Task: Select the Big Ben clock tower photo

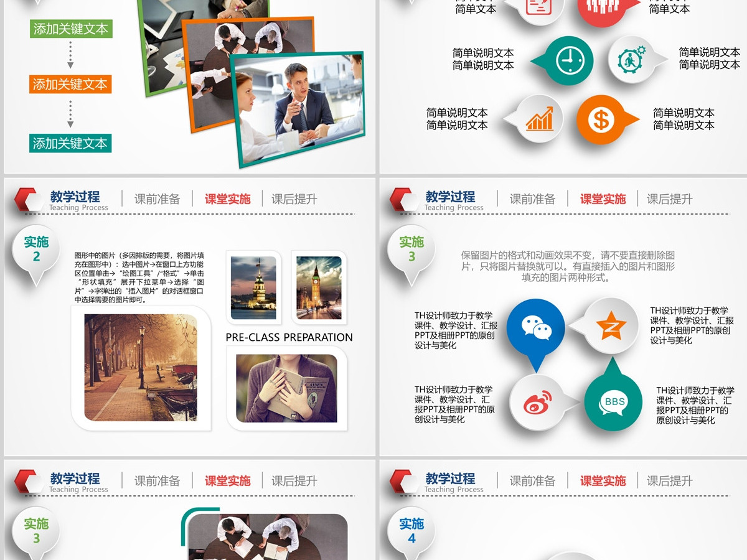Action: point(319,287)
